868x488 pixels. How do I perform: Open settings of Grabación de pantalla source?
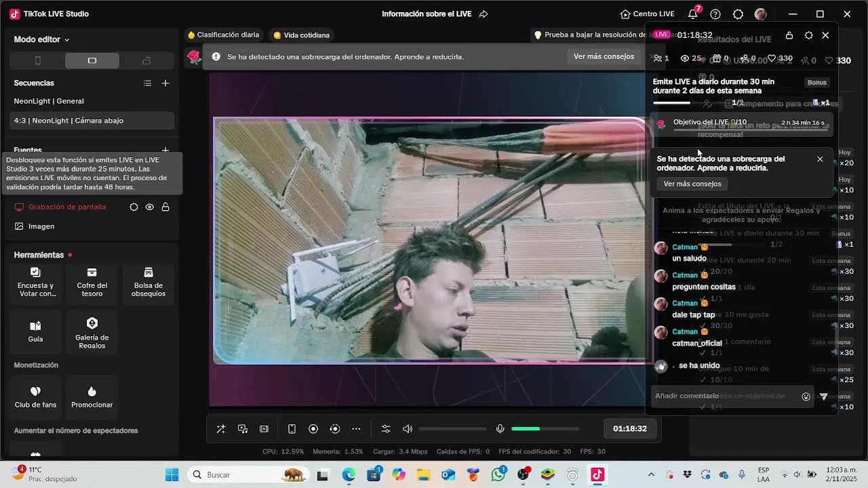[134, 207]
